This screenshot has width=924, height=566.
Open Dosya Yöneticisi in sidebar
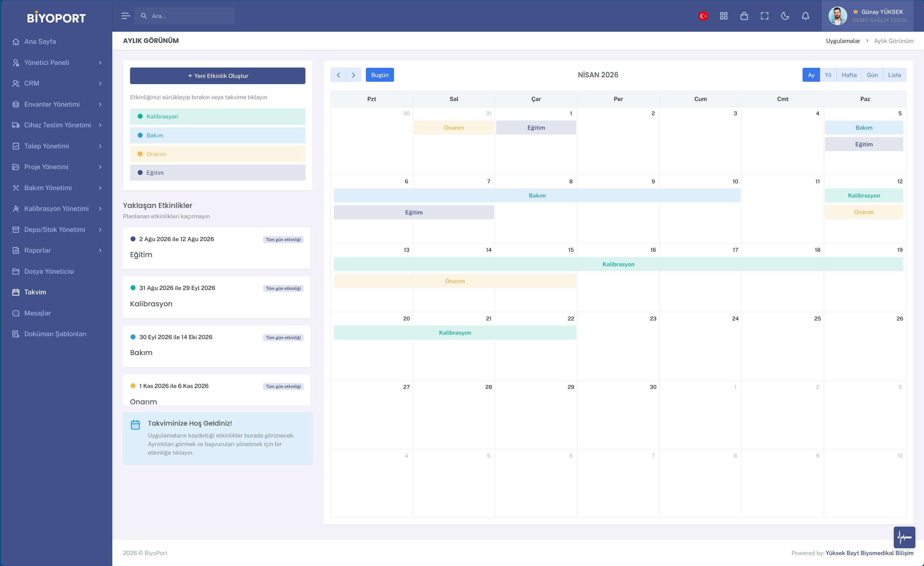coord(56,271)
